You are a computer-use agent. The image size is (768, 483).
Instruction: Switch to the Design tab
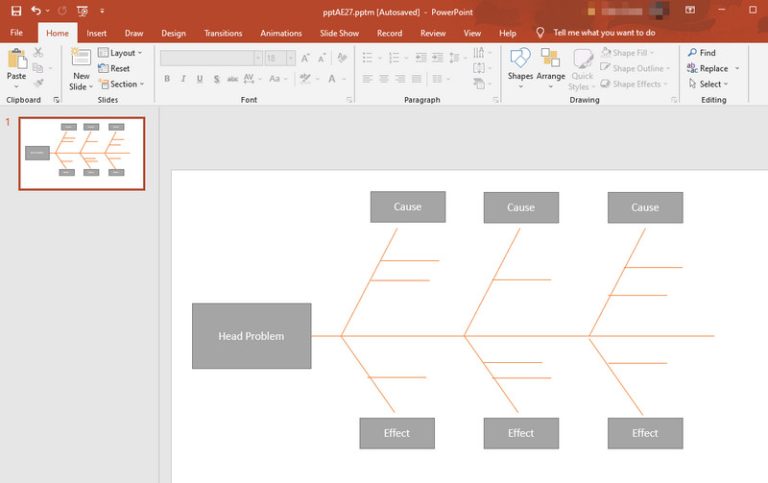pos(173,33)
